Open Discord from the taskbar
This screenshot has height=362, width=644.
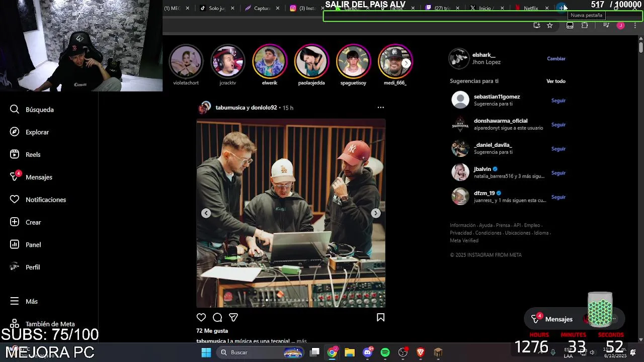[368, 352]
